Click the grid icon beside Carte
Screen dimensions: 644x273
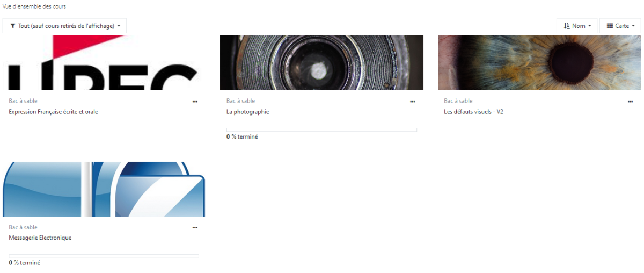(x=610, y=26)
